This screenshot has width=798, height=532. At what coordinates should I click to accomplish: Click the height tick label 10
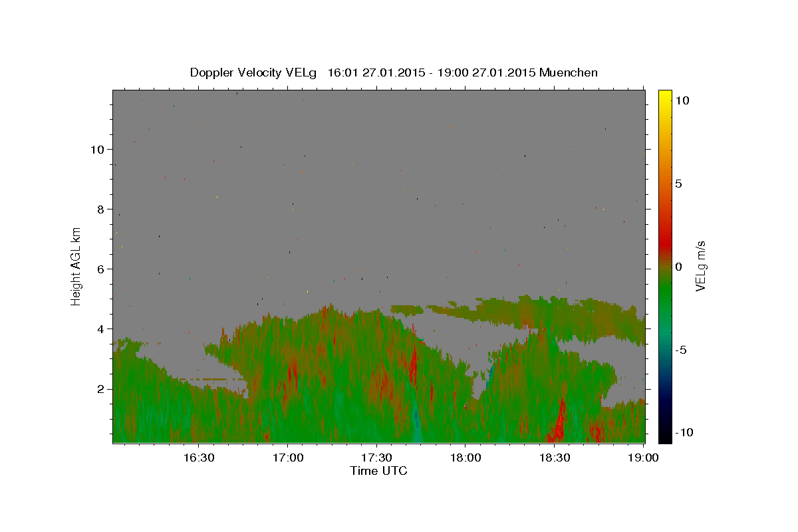(x=96, y=149)
